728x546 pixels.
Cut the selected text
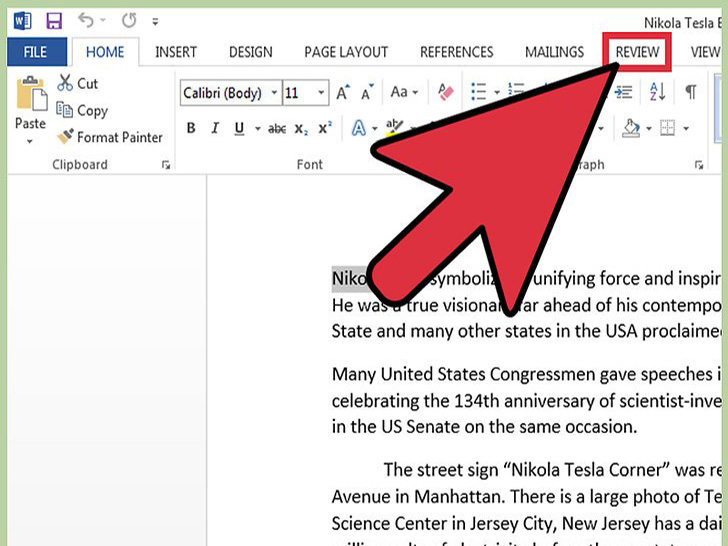coord(78,84)
